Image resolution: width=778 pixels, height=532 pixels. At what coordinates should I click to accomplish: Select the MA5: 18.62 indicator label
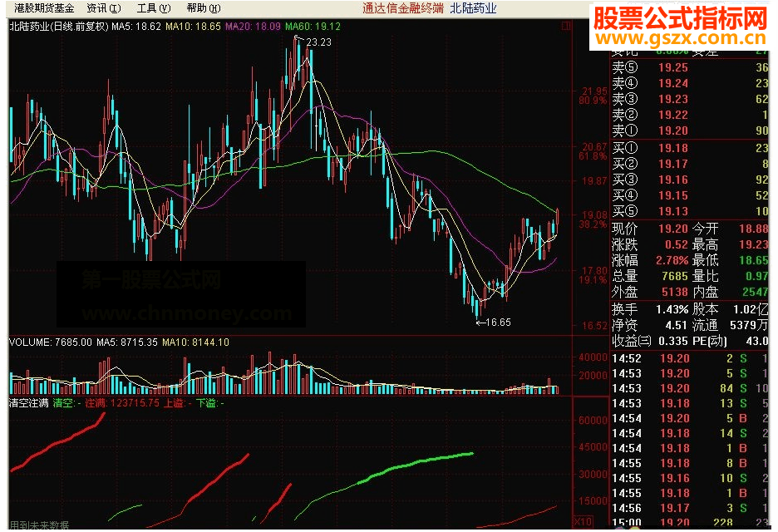[136, 27]
